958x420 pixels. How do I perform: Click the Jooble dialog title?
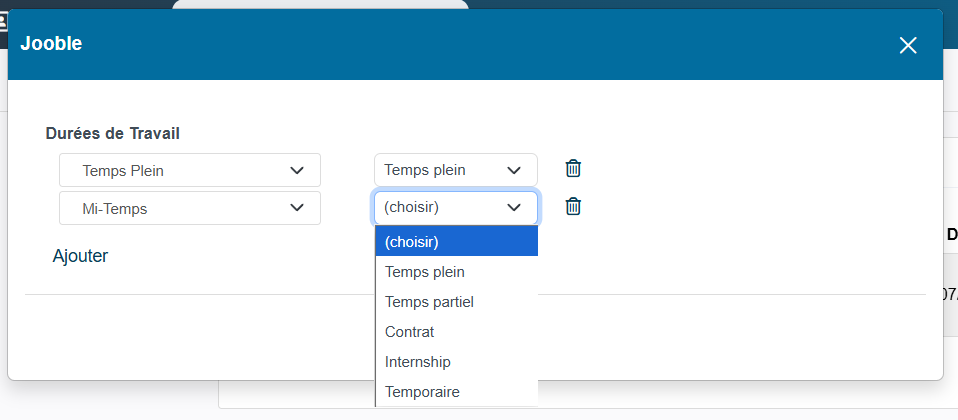(51, 43)
